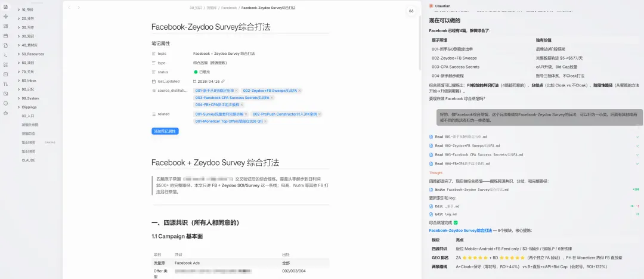Expand the 99_System folder

coord(19,98)
